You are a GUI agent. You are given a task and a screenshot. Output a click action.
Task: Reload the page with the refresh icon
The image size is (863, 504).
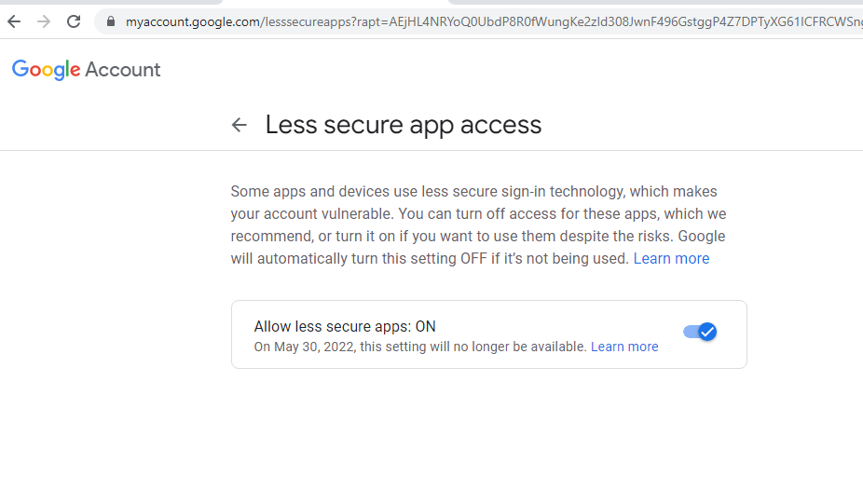(74, 21)
